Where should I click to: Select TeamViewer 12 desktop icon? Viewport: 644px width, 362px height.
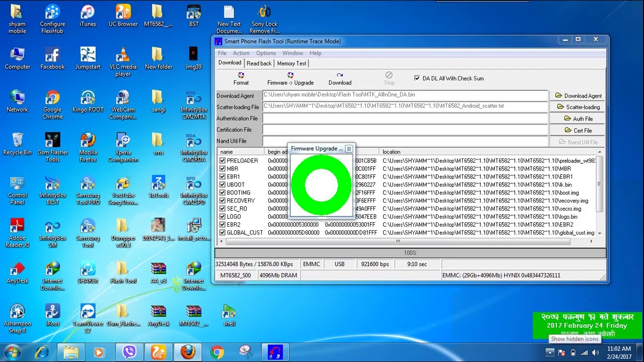pyautogui.click(x=88, y=319)
